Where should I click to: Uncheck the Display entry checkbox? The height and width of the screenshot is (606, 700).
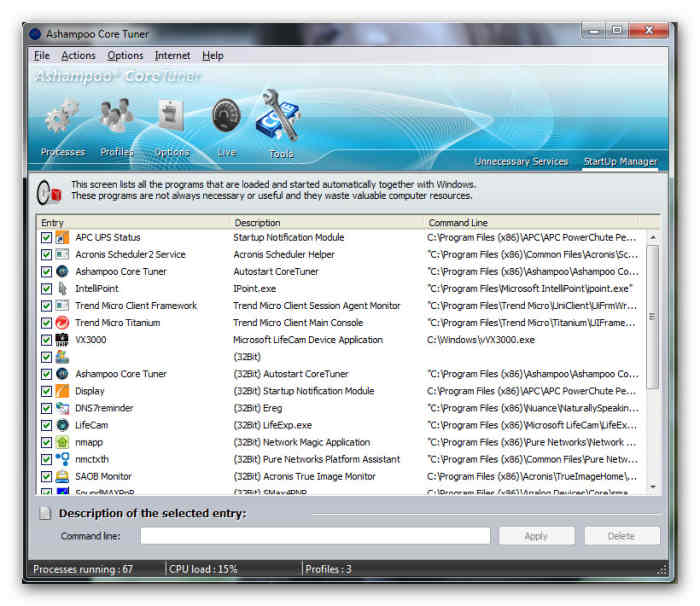tap(46, 391)
